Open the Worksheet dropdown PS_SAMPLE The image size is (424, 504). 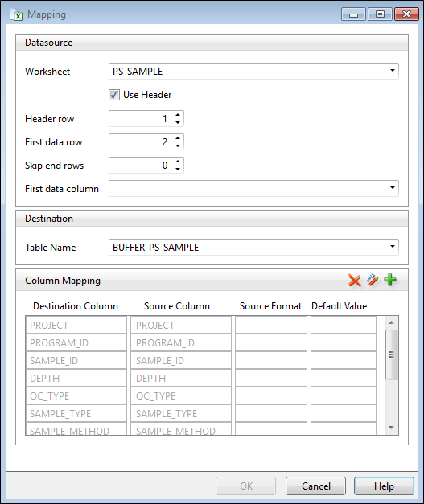click(253, 71)
